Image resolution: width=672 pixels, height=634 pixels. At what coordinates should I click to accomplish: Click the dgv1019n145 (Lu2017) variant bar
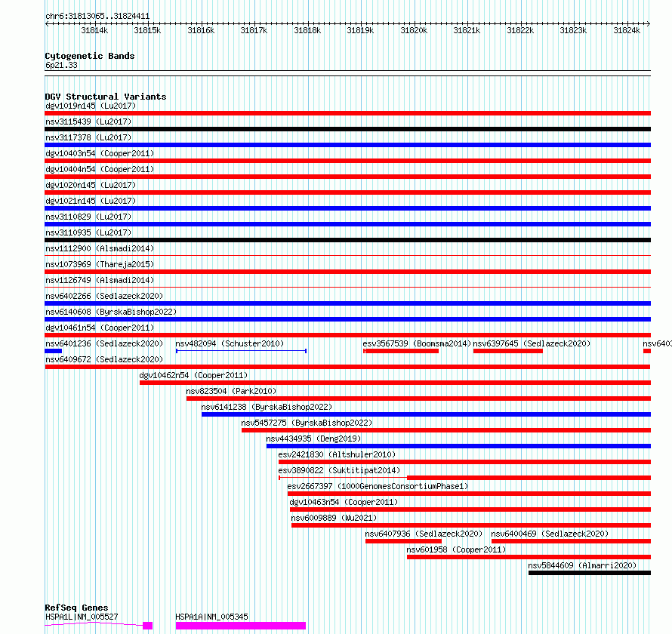pyautogui.click(x=347, y=113)
